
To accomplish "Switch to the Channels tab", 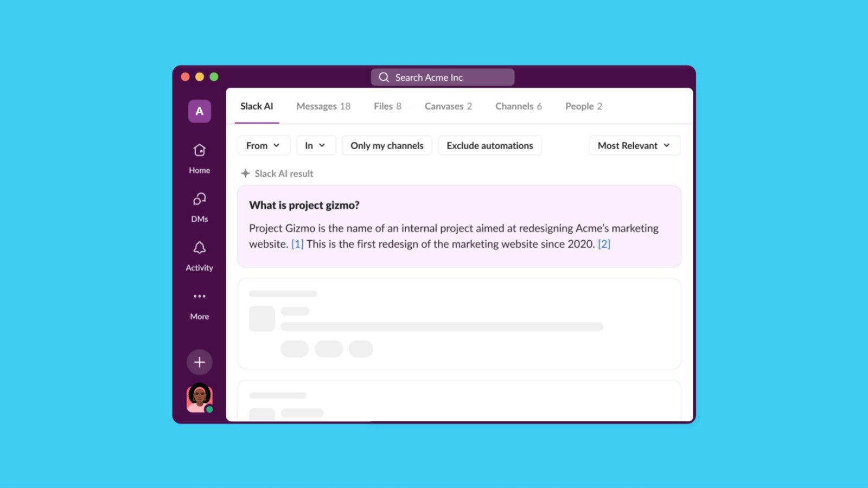I will coord(518,106).
